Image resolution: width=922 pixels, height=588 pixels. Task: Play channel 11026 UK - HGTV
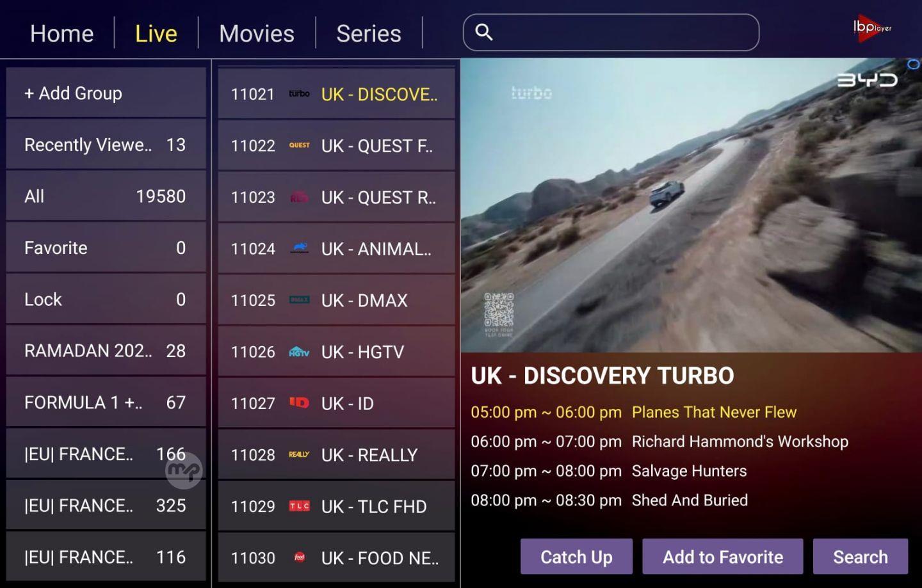[336, 351]
